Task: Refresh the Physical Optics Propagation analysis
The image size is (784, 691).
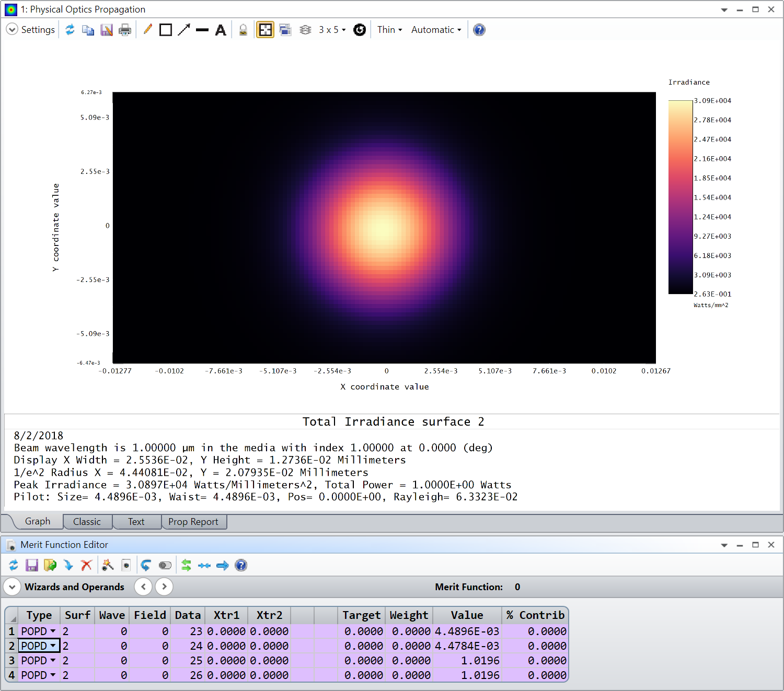Action: click(x=70, y=30)
